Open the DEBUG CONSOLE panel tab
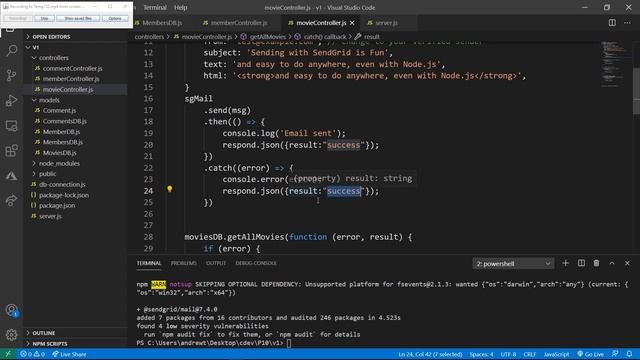640x360 pixels. (x=256, y=263)
